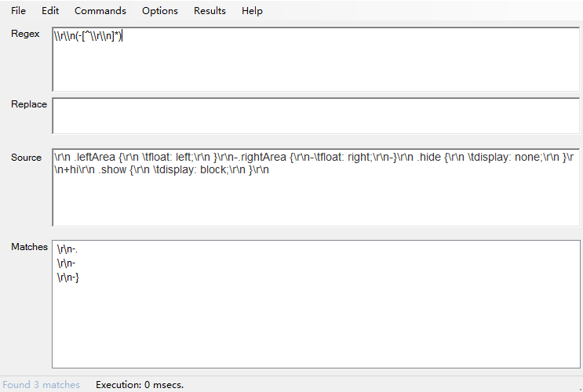Click the Replace label
Image resolution: width=583 pixels, height=392 pixels.
click(29, 104)
